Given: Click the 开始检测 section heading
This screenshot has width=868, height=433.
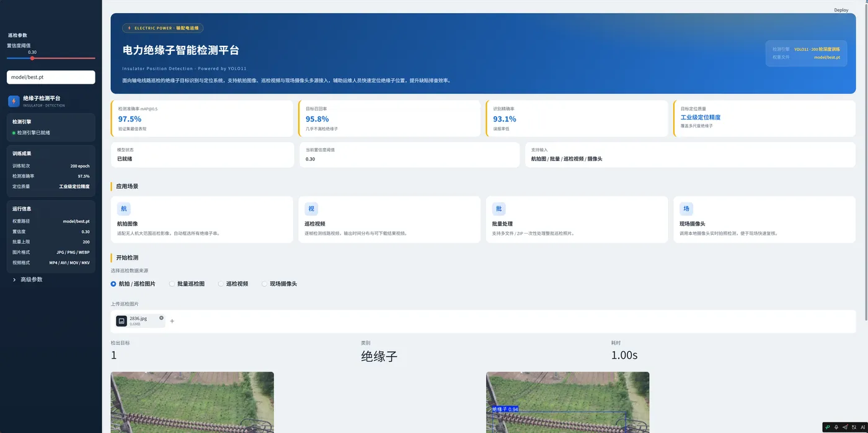Looking at the screenshot, I should pyautogui.click(x=127, y=257).
